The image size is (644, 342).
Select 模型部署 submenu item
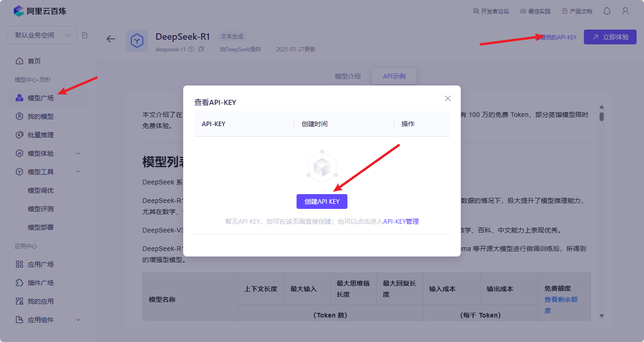[41, 227]
